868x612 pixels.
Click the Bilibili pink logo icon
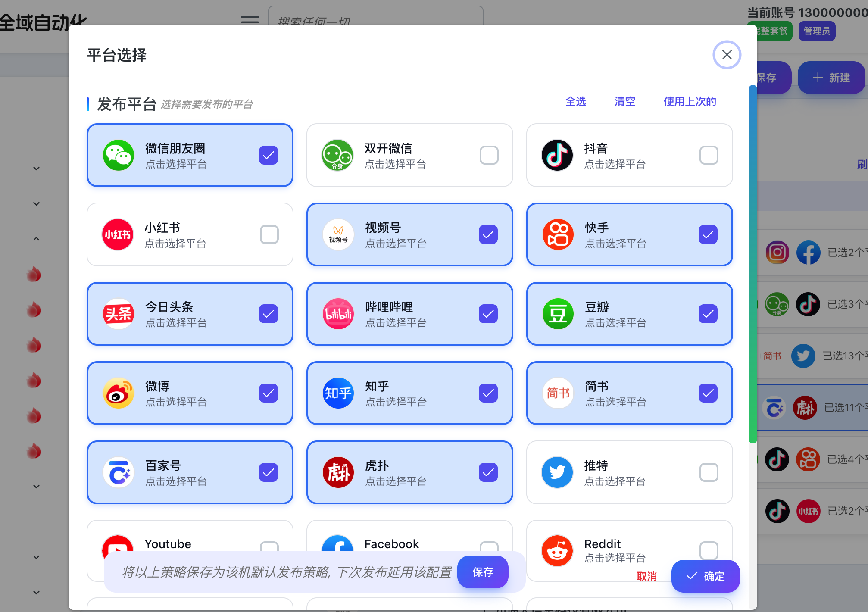338,314
